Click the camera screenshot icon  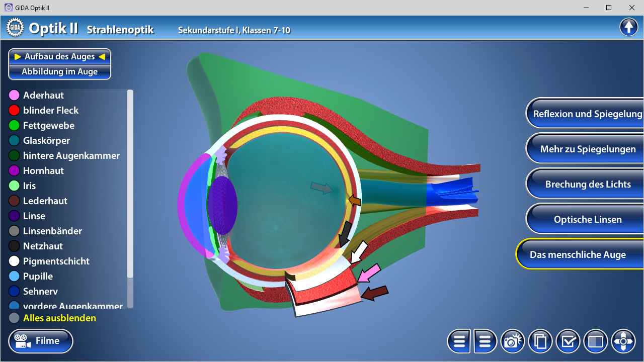512,342
